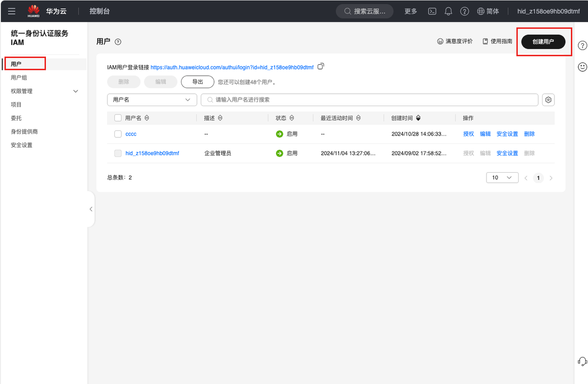Open the hamburger navigation menu
Screen dimensions: 588x384
[x=12, y=11]
